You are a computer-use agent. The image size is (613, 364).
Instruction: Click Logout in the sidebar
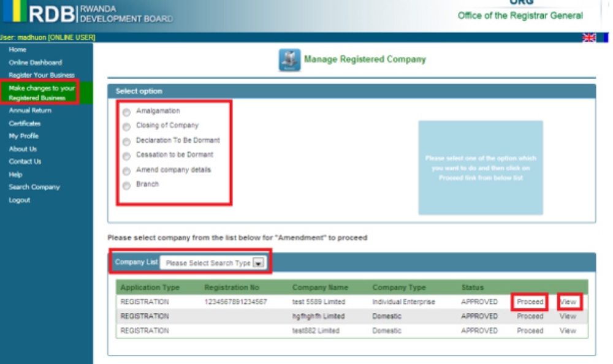(19, 200)
